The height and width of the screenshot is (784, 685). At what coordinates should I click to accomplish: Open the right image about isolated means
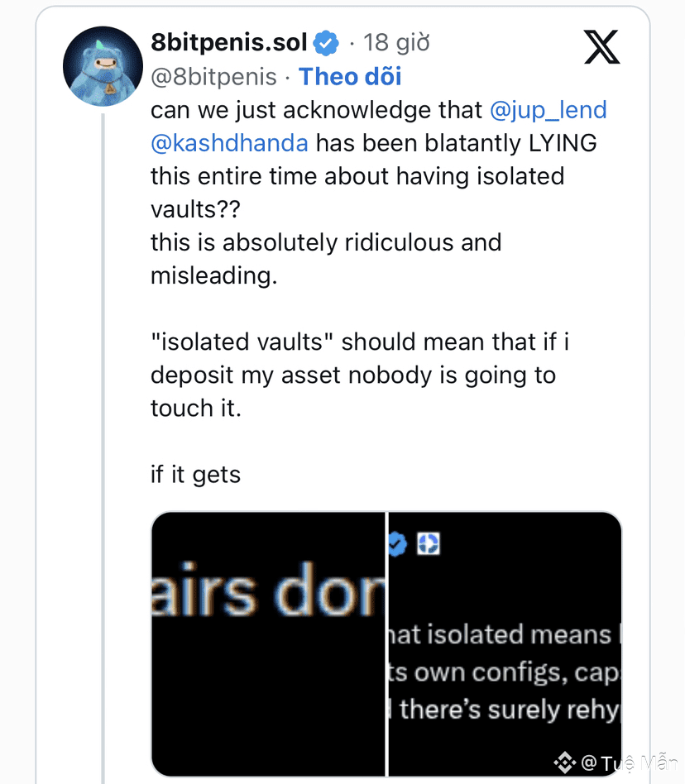click(505, 643)
